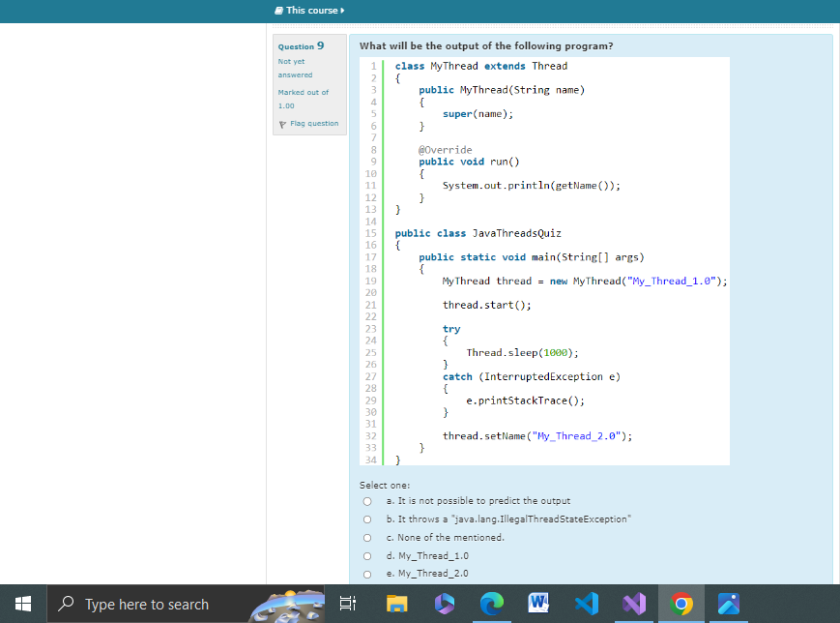Viewport: 840px width, 623px height.
Task: Launch File Explorer from the taskbar
Action: pyautogui.click(x=394, y=604)
